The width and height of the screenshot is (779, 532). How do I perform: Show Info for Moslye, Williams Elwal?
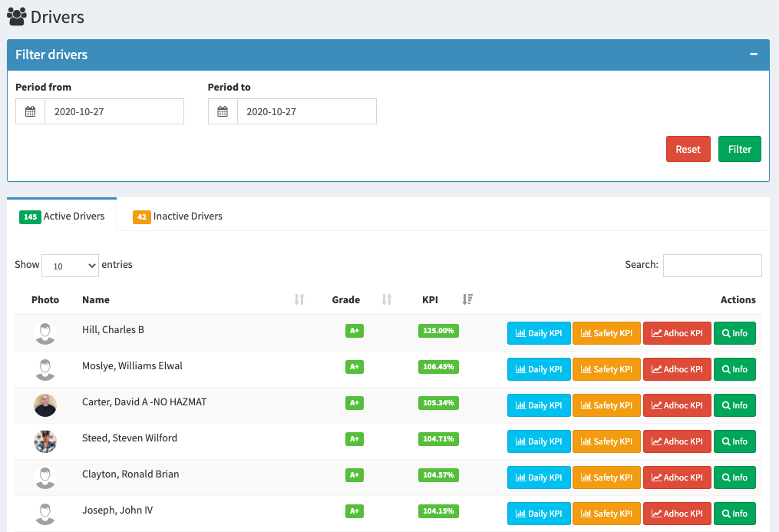tap(734, 369)
